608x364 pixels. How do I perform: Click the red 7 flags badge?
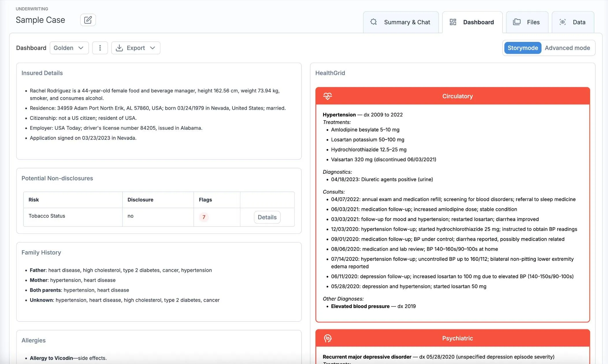(x=204, y=217)
